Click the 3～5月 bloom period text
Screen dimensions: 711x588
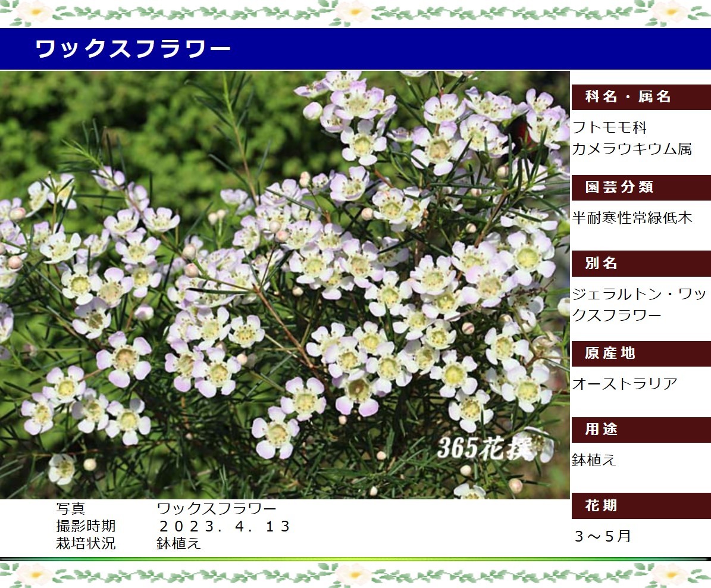coord(602,536)
